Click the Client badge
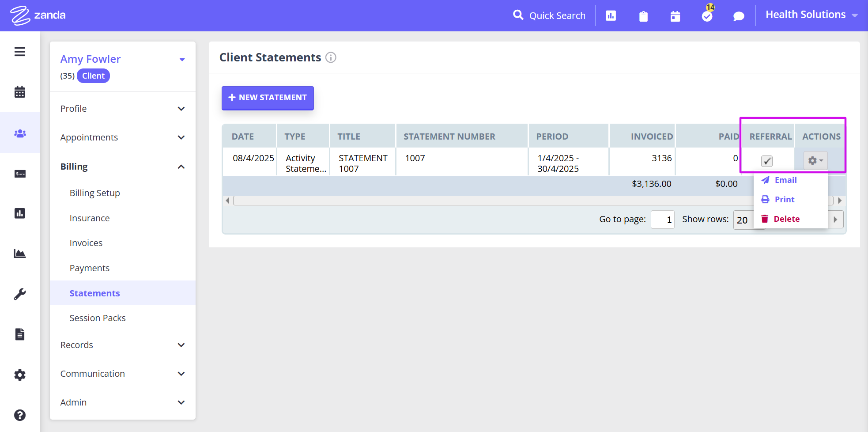The height and width of the screenshot is (432, 868). tap(93, 76)
